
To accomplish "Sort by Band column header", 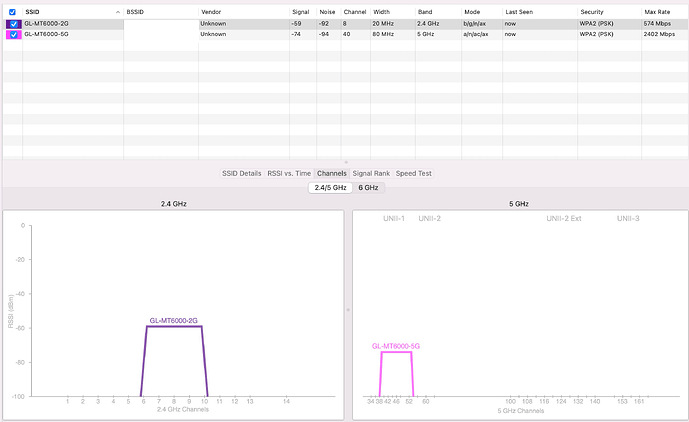I will [425, 12].
